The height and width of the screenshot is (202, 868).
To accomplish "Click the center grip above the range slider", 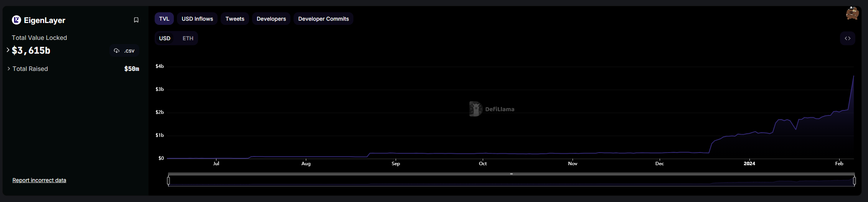I will coord(511,174).
